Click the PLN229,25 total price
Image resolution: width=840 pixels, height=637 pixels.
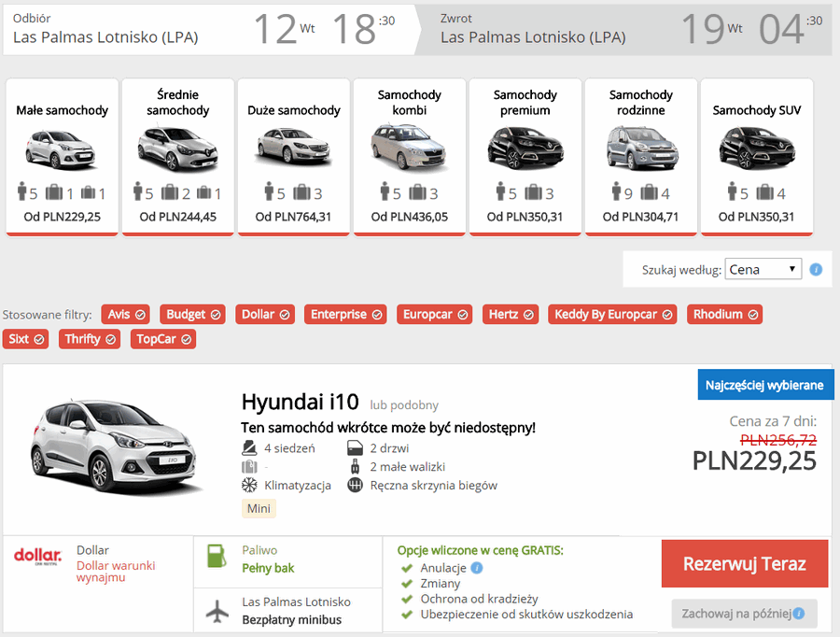(x=754, y=461)
